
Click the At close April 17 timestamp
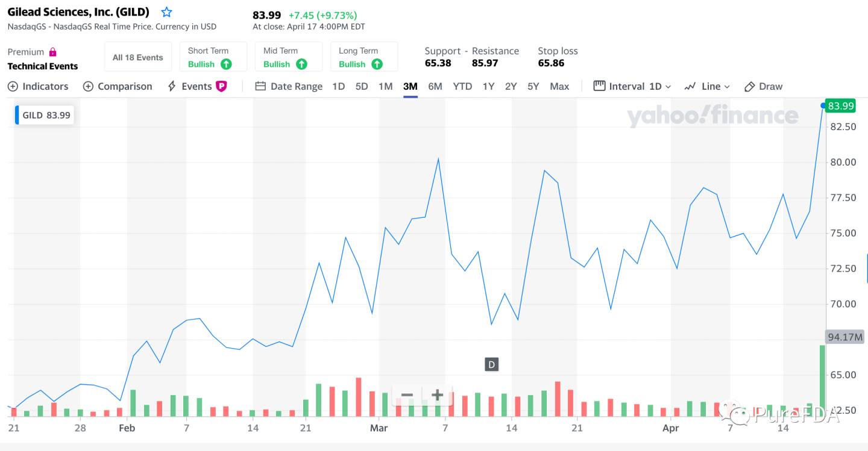tap(309, 26)
